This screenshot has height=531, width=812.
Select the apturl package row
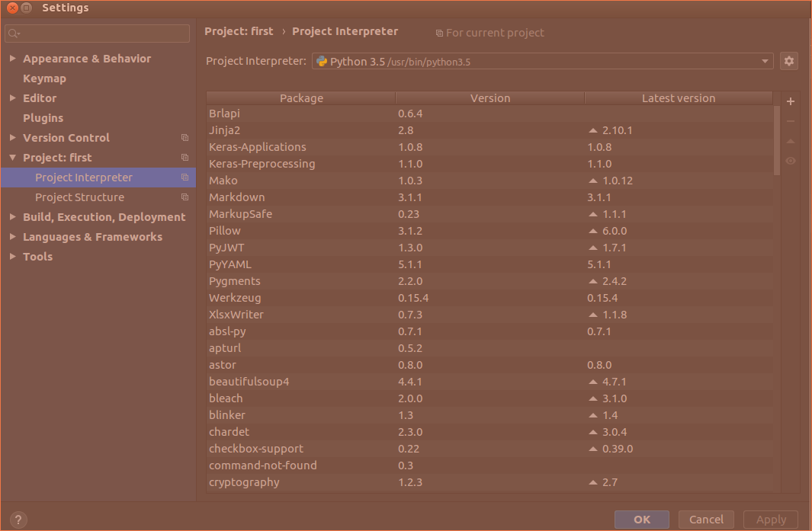pos(490,348)
